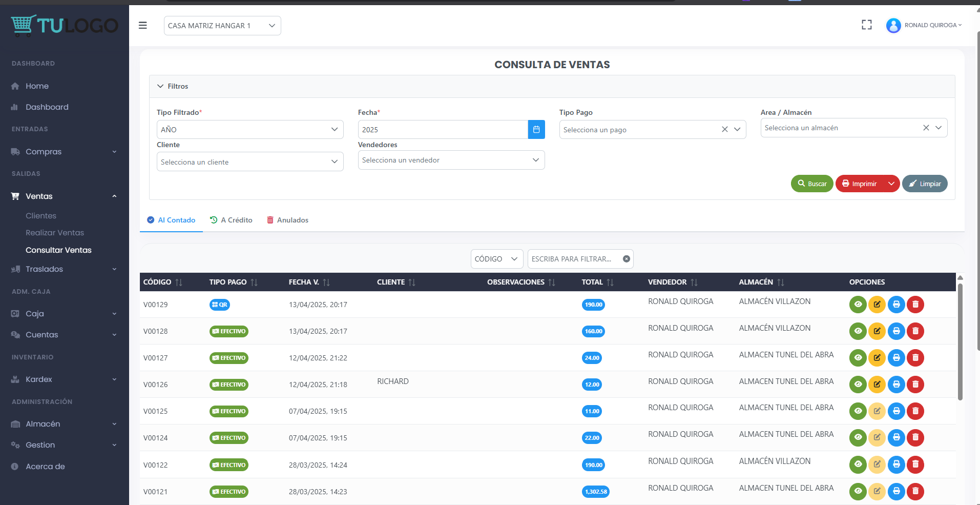Open the calendar date picker for Fecha

coord(536,130)
